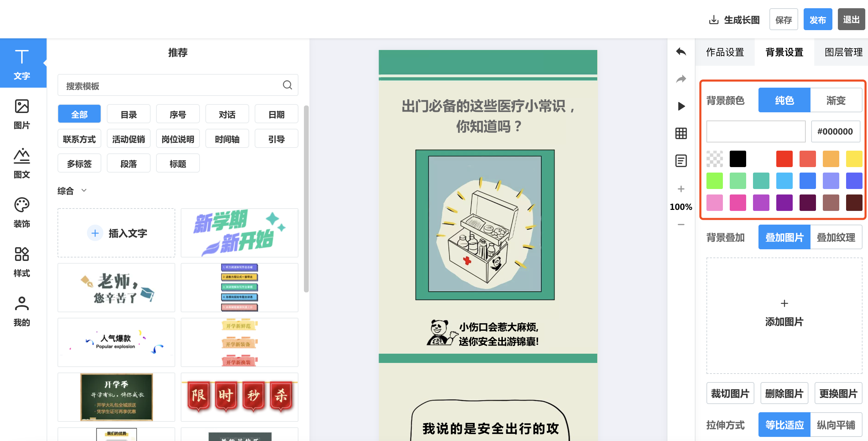The image size is (868, 441).
Task: Click the 发布 publish button
Action: tap(818, 20)
